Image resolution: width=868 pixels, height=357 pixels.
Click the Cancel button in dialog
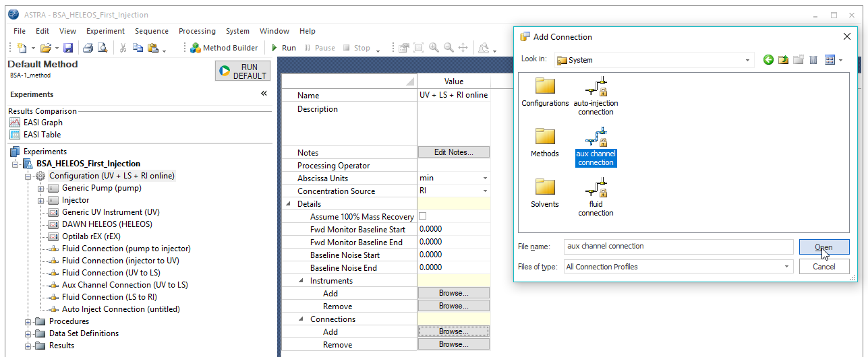click(x=823, y=267)
